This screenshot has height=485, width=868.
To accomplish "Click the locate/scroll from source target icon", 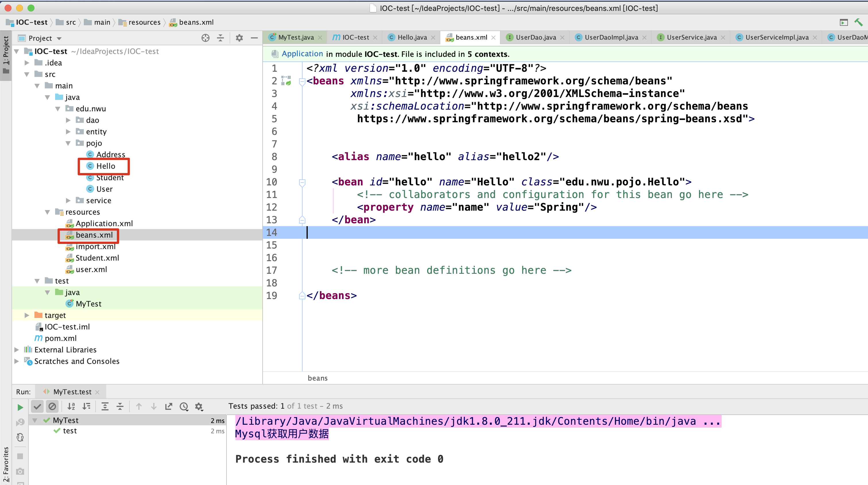I will tap(205, 38).
